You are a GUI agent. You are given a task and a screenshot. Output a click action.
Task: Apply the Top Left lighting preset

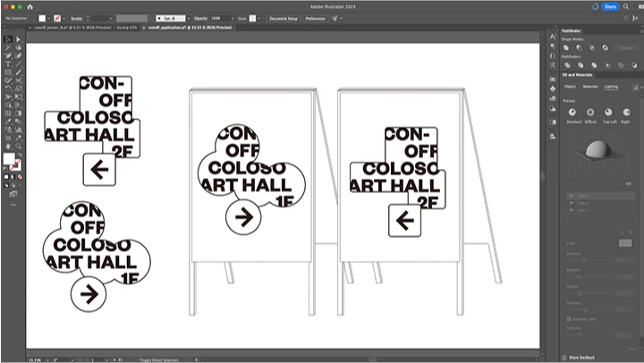(x=610, y=112)
